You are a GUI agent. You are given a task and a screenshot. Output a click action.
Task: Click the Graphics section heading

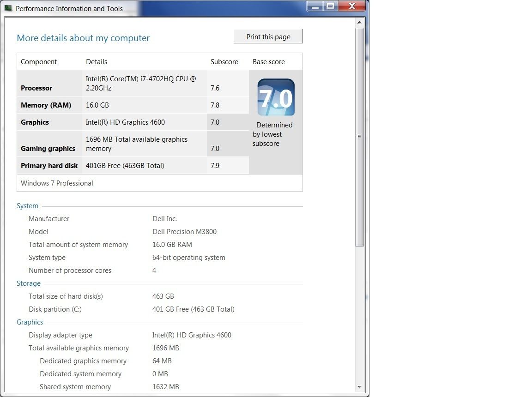coord(30,322)
